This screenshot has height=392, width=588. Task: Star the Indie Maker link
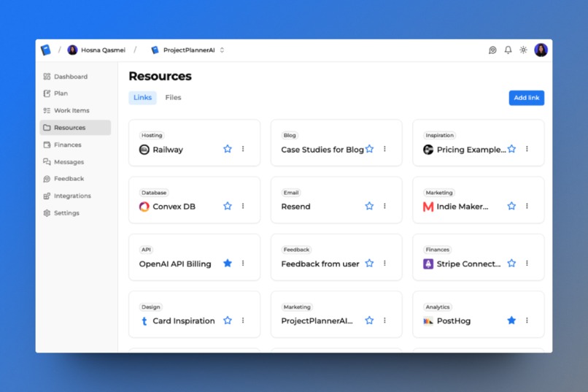[511, 206]
